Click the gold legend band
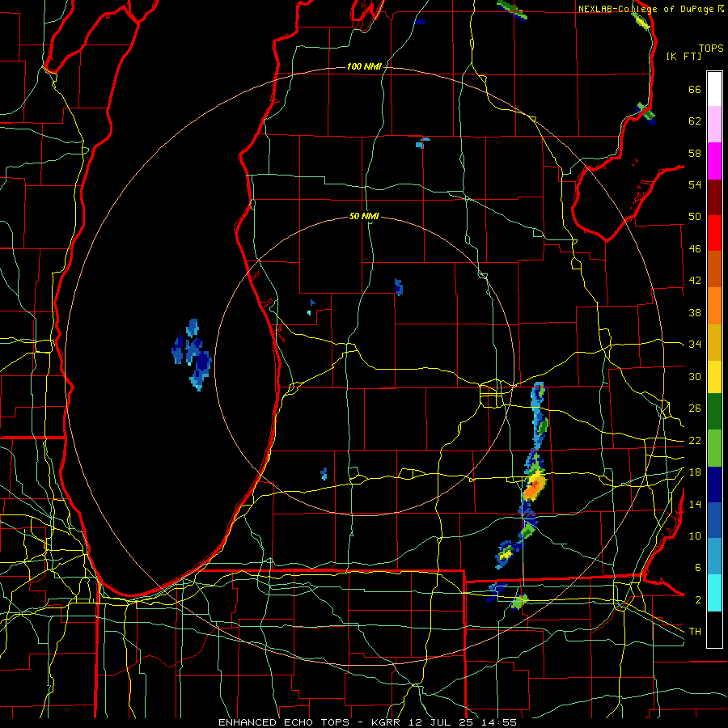728x728 pixels. tap(714, 342)
